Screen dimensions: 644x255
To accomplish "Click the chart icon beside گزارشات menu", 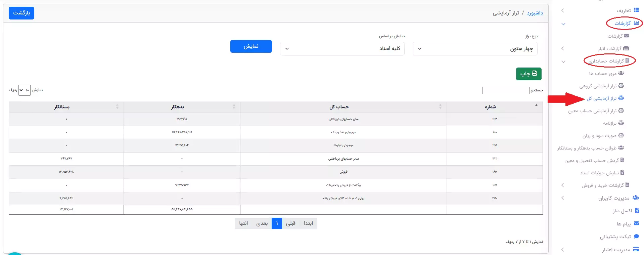I will coord(636,23).
